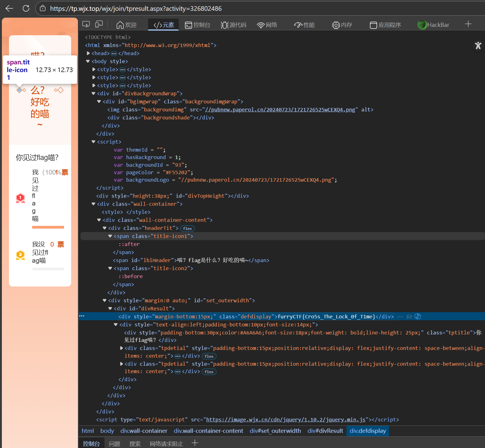Open the paperol.cn background image link
Image resolution: width=485 pixels, height=448 pixels.
280,110
